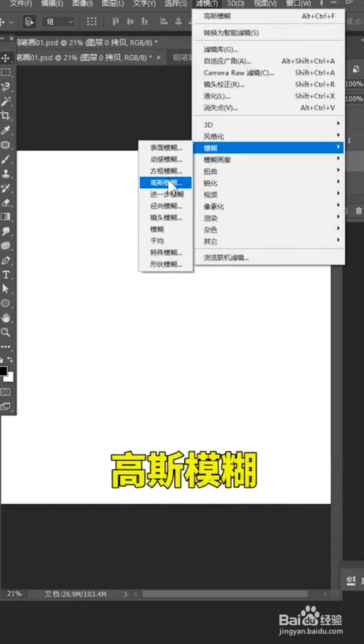Change the screen mode

6,407
